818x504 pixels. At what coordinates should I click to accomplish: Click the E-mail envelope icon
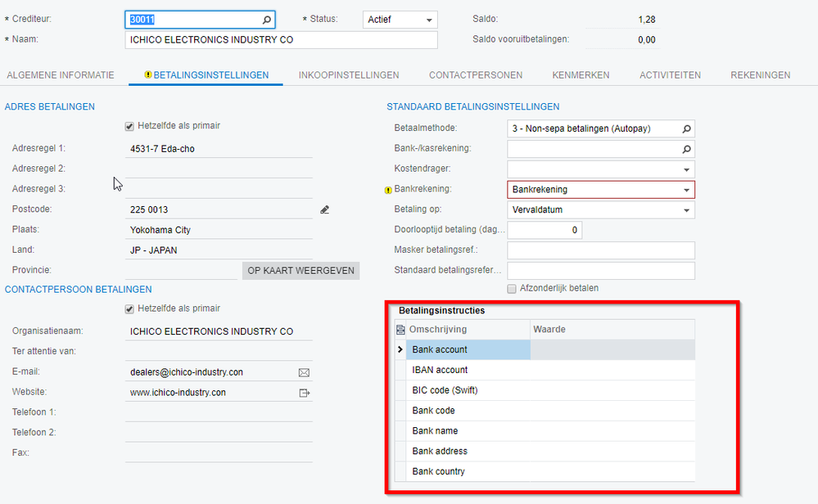click(305, 372)
